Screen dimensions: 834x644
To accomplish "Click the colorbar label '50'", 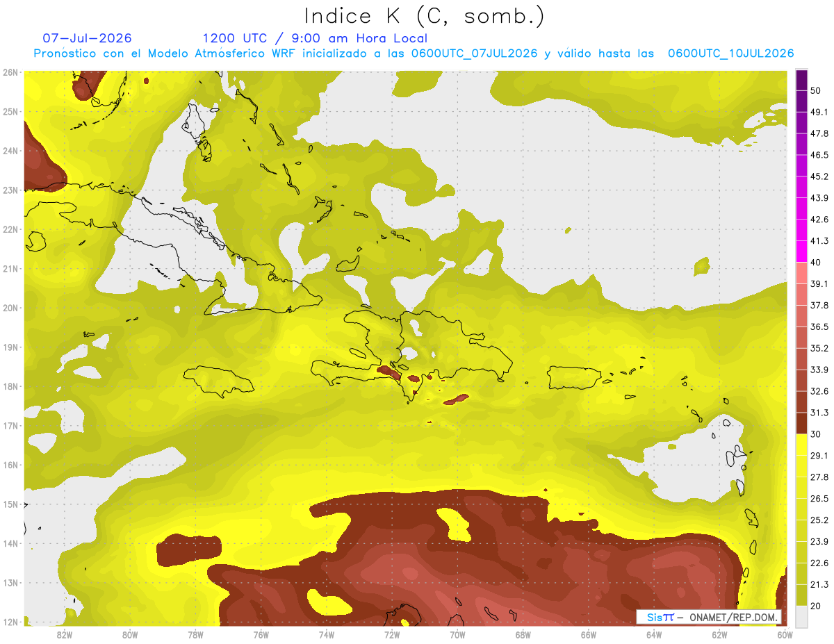I will point(817,90).
